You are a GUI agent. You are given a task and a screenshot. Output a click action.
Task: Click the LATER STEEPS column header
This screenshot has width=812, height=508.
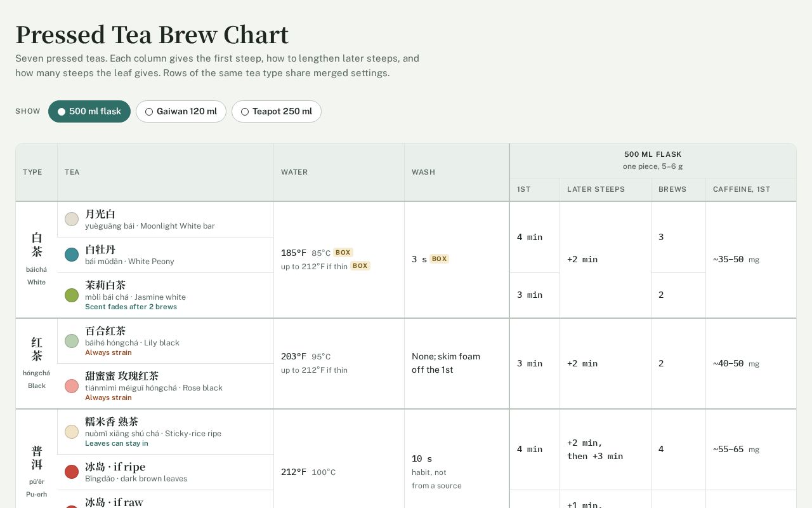[x=605, y=190]
